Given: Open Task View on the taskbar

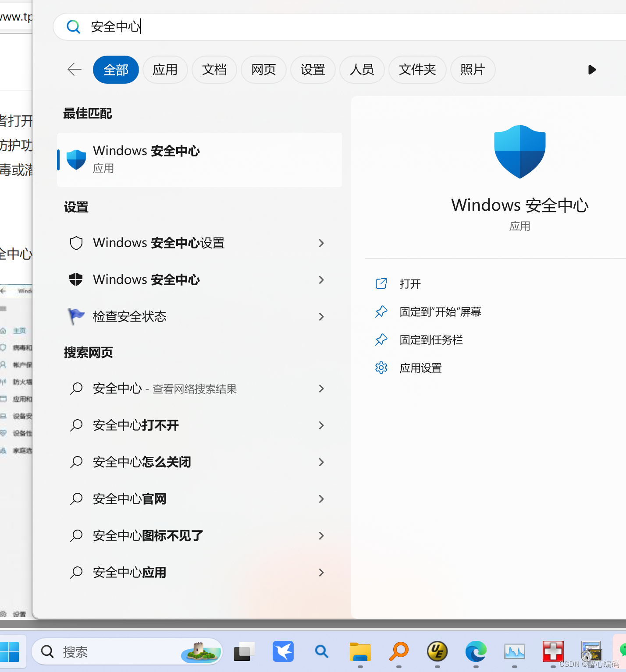Looking at the screenshot, I should tap(245, 652).
